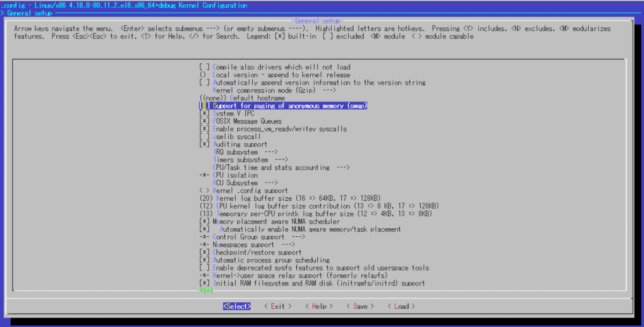The width and height of the screenshot is (644, 327).
Task: Click the green scroll-down indicator at list bottom
Action: click(x=206, y=290)
